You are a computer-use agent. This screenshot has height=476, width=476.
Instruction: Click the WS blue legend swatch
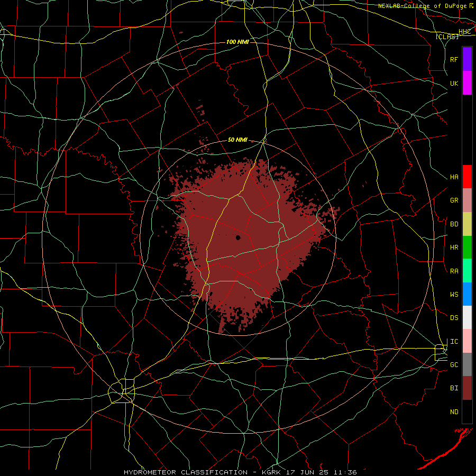click(x=467, y=294)
